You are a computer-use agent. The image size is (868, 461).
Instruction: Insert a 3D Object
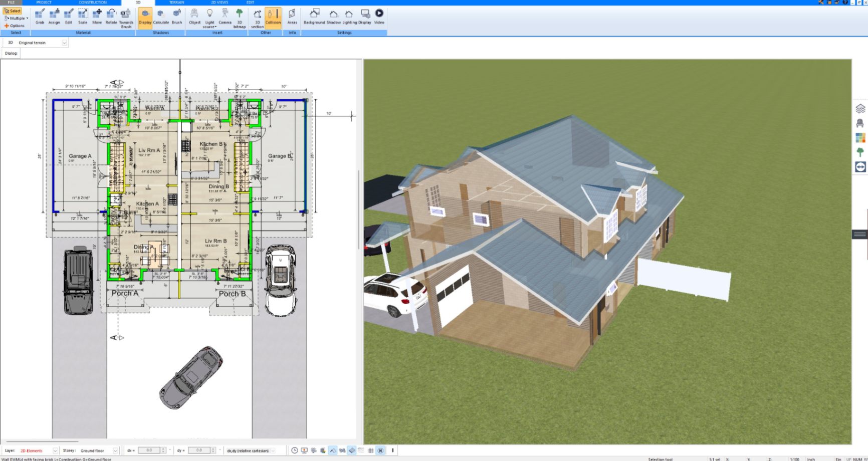pos(194,17)
